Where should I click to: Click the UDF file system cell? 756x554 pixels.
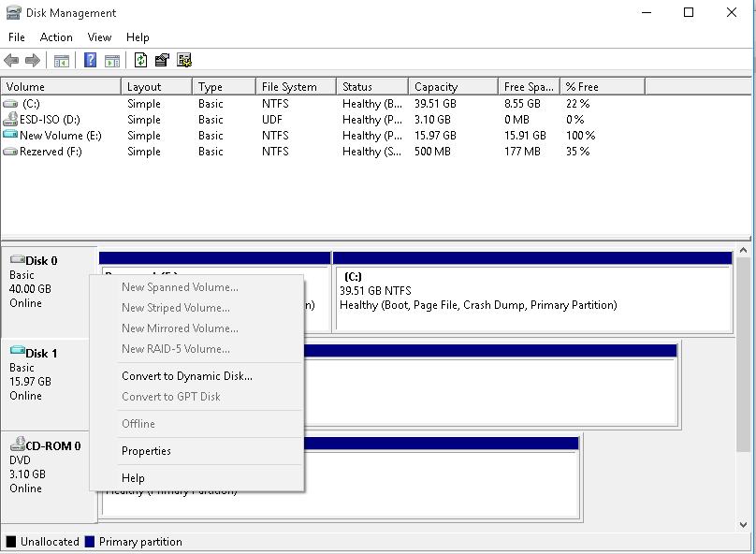click(272, 120)
